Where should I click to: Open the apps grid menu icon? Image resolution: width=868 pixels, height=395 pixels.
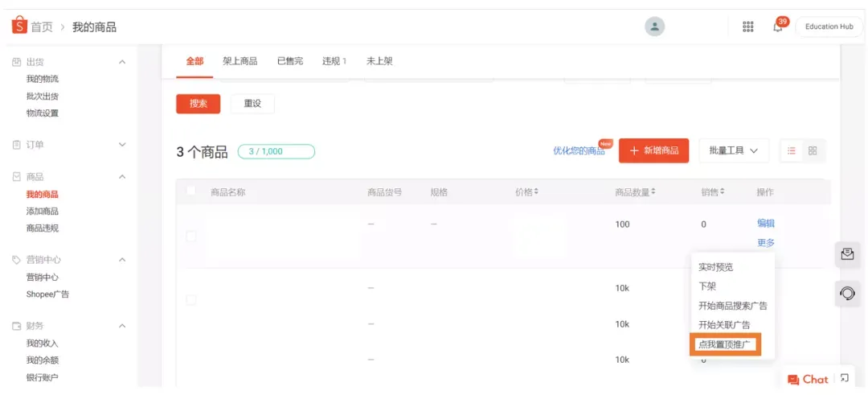pos(748,27)
